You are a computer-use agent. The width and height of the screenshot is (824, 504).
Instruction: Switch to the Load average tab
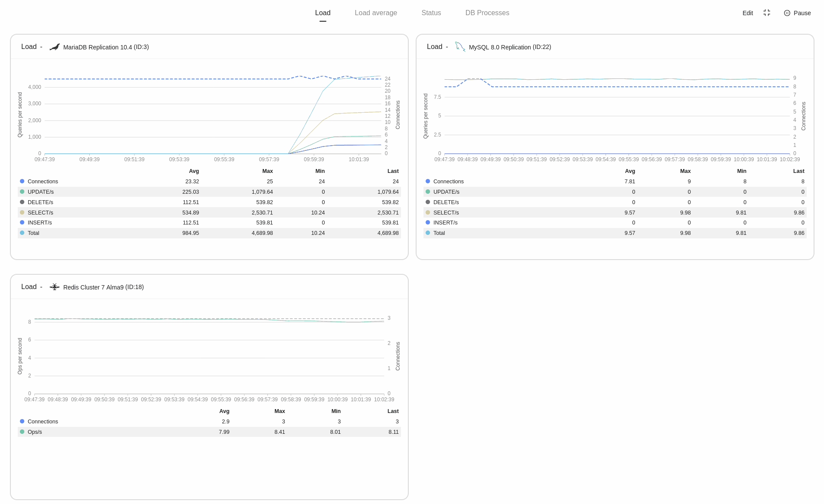[376, 13]
